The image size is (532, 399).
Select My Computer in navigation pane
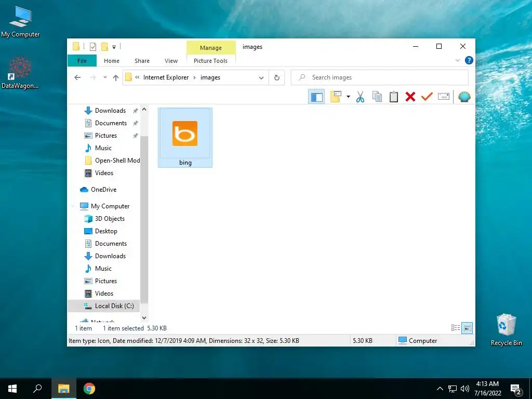(x=110, y=206)
